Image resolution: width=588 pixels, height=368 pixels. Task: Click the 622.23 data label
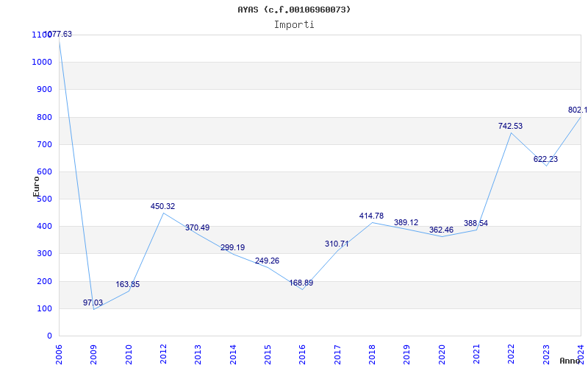(545, 159)
